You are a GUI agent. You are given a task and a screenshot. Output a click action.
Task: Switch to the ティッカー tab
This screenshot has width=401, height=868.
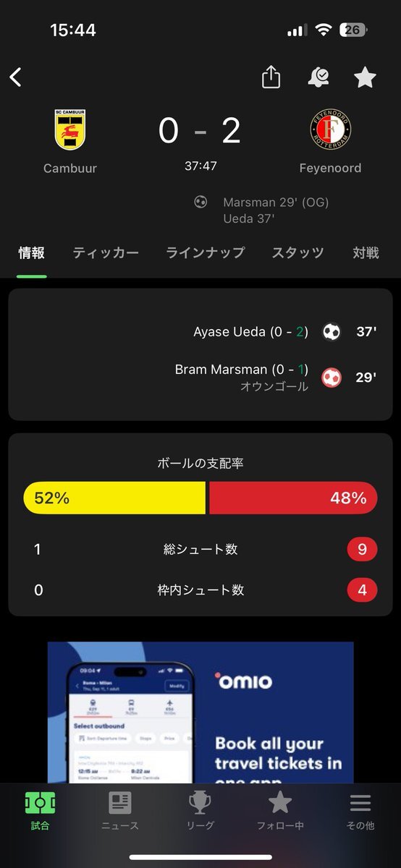[106, 252]
